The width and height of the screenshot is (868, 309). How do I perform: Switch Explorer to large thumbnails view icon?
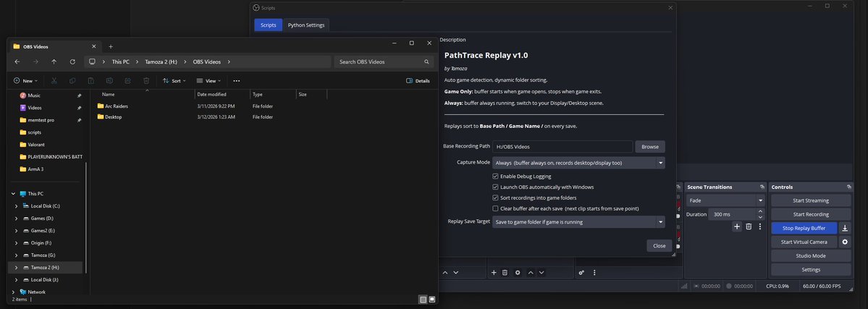coord(431,300)
